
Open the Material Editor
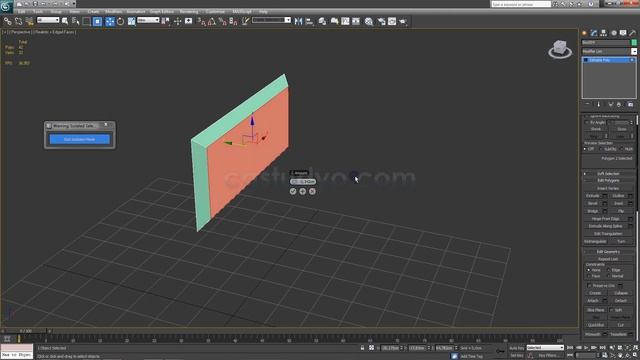369,21
